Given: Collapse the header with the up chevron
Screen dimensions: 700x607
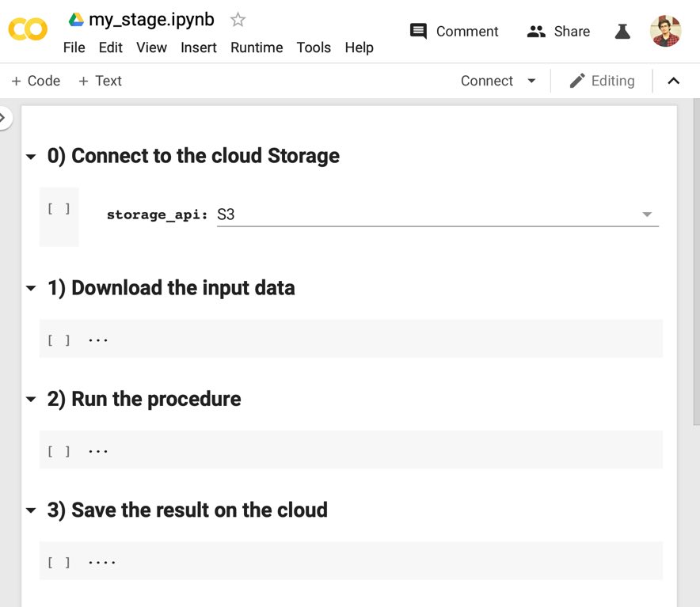Looking at the screenshot, I should tap(674, 81).
